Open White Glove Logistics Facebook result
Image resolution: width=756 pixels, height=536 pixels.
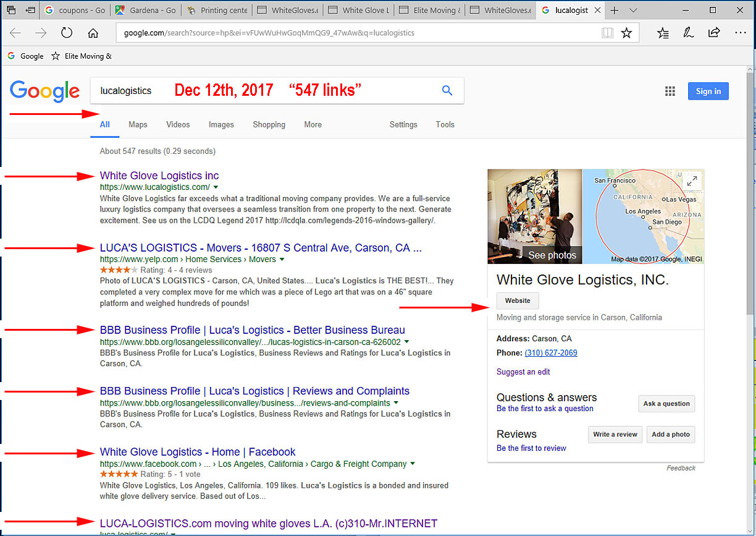point(198,452)
